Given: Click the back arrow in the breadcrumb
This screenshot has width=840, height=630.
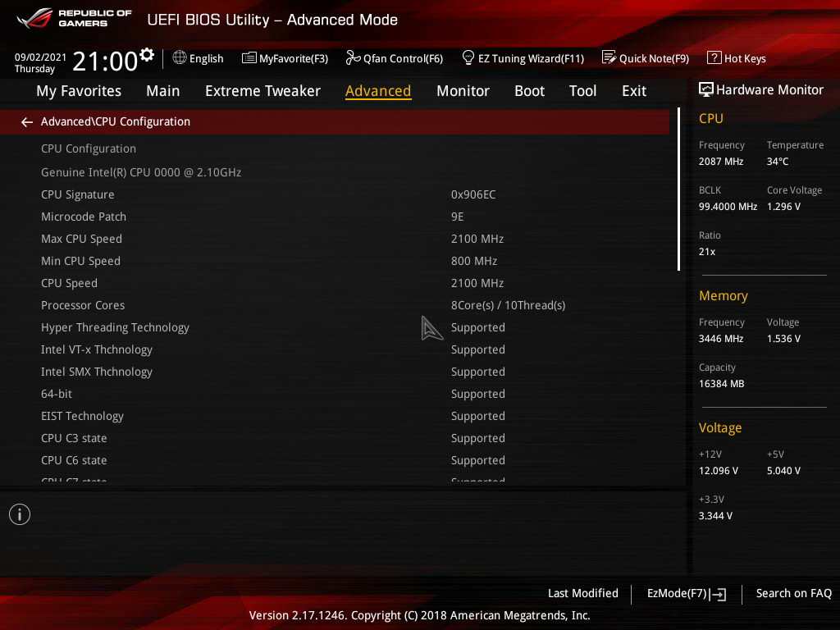Looking at the screenshot, I should point(27,122).
